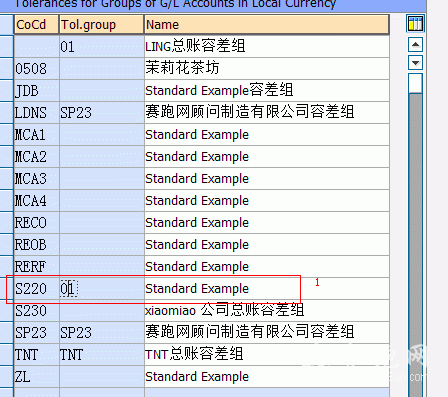The height and width of the screenshot is (397, 448).
Task: Click Tol.group cell 01 in the LING row
Action: point(102,46)
